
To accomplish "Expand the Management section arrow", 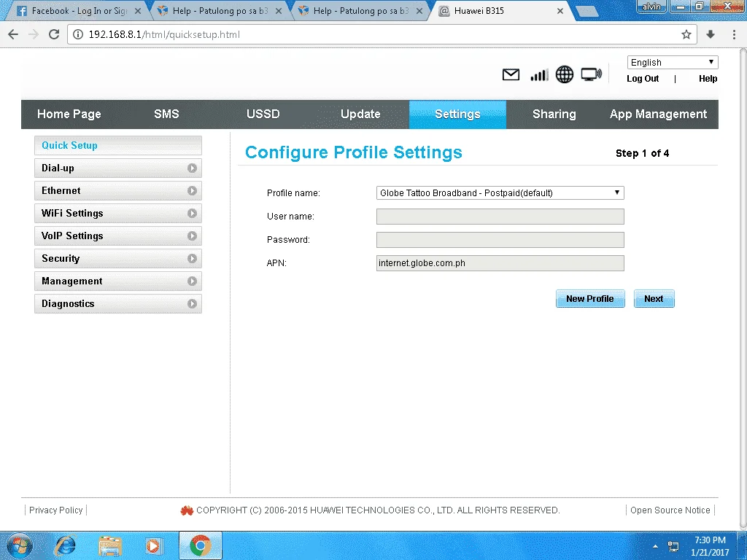I will tap(192, 281).
